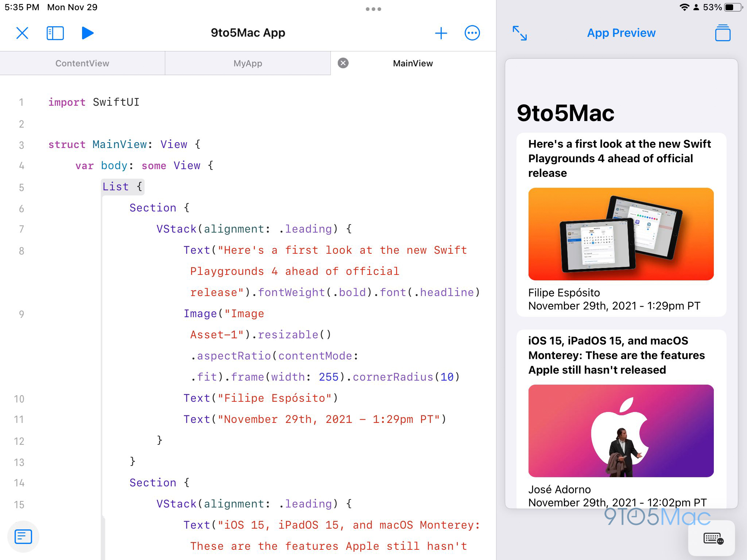Exit the project with the X button
The height and width of the screenshot is (560, 747).
pyautogui.click(x=22, y=33)
